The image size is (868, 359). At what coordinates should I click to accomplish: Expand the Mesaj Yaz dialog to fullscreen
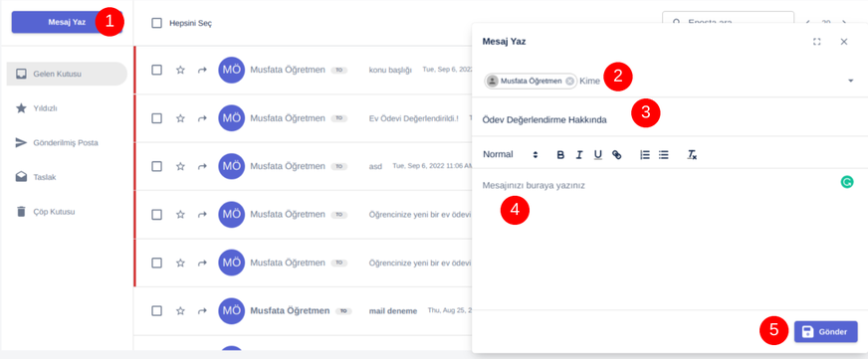coord(816,42)
